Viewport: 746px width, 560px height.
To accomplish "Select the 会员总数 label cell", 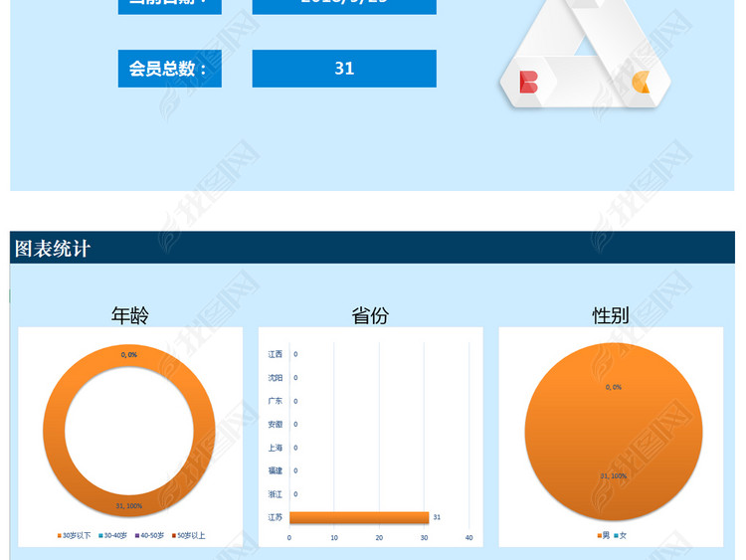I will click(170, 69).
